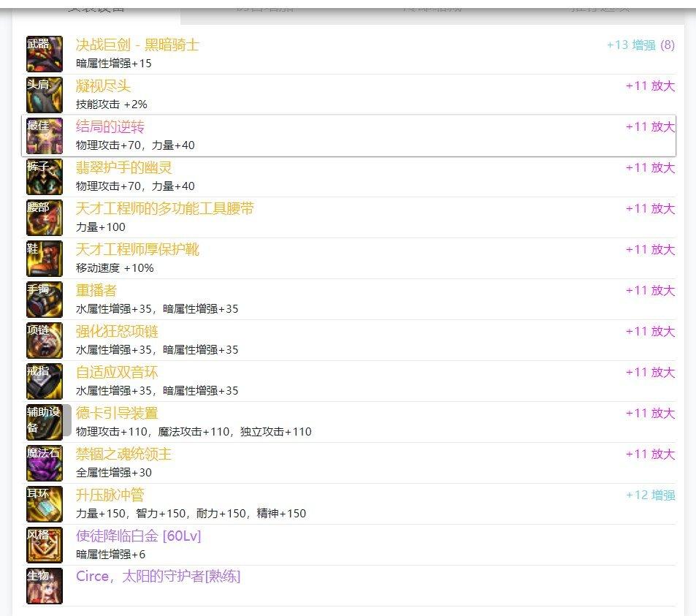Image resolution: width=696 pixels, height=616 pixels.
Task: Open the 天才工程师的多功能工具腰带 item link
Action: pyautogui.click(x=165, y=209)
